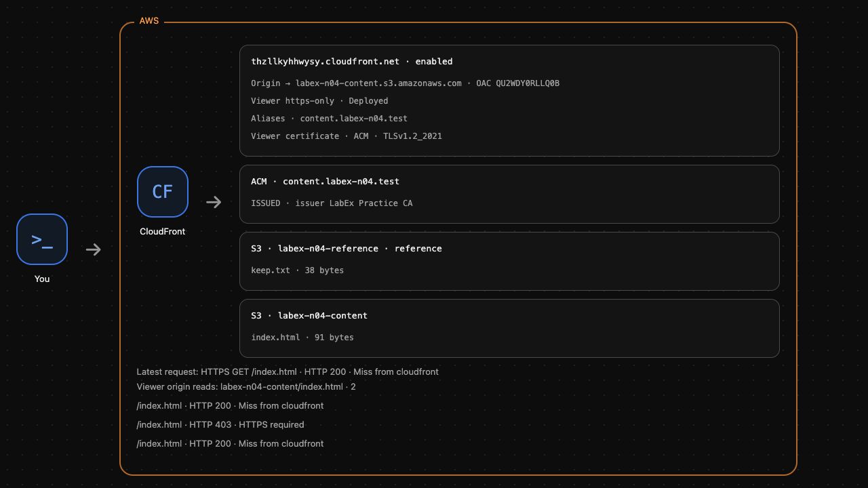Viewport: 868px width, 488px height.
Task: Select the "keep.txt · 38 bytes" entry
Action: click(298, 270)
